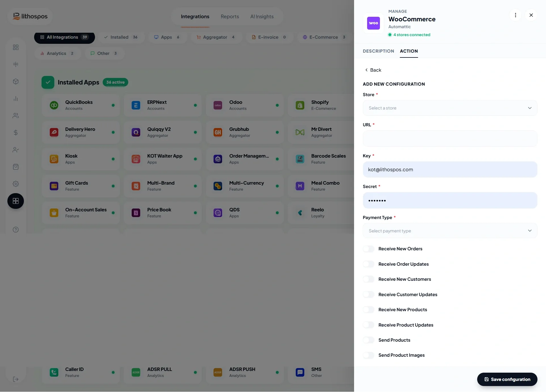The image size is (546, 392).
Task: Click the WooCommerce woo logo
Action: pos(373,23)
